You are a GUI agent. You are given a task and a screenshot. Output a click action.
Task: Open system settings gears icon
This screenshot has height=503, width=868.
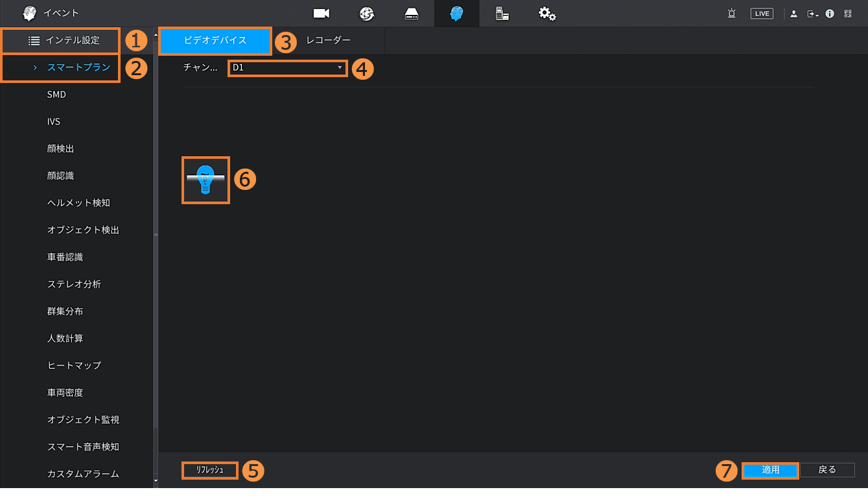point(547,14)
